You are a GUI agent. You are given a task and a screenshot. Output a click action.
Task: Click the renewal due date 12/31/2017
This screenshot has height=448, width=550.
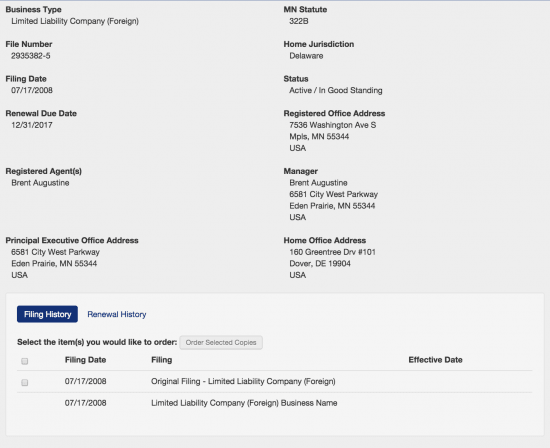tap(32, 125)
